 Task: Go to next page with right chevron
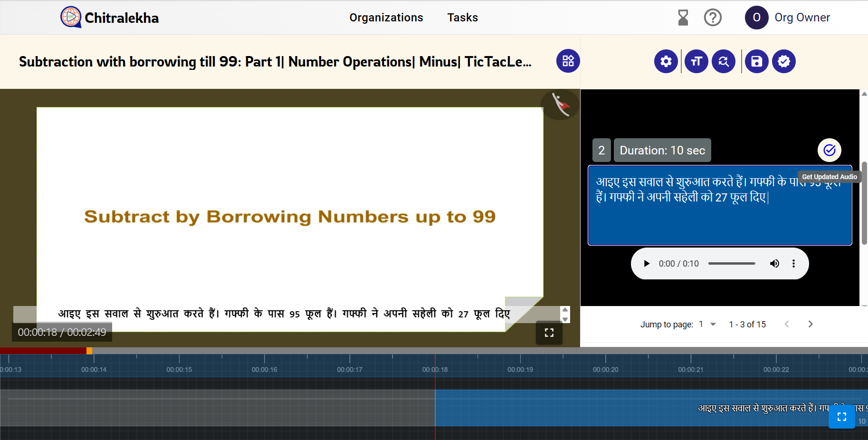pyautogui.click(x=810, y=324)
